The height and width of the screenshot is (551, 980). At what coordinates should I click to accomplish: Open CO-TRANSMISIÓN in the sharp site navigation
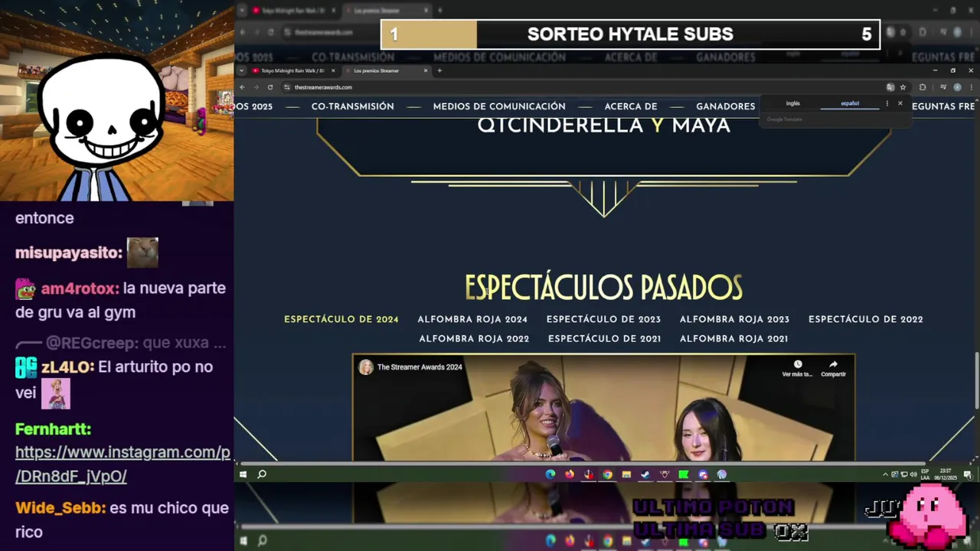[352, 106]
